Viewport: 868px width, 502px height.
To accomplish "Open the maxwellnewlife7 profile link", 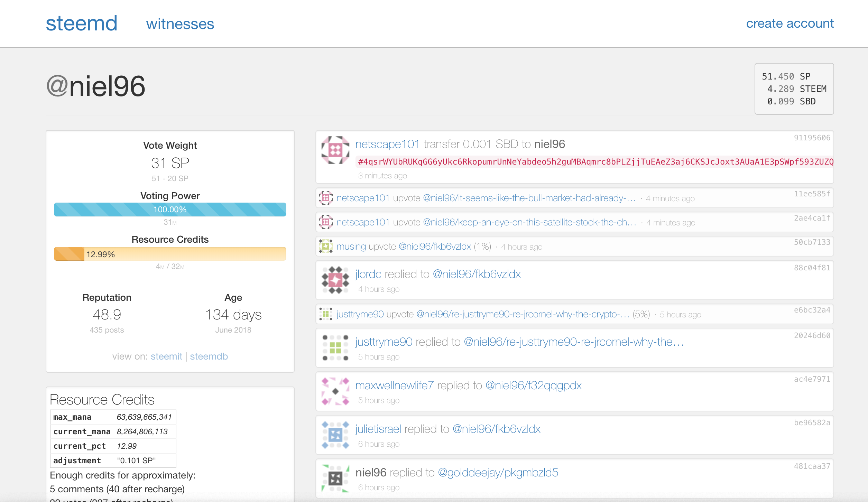I will 395,385.
